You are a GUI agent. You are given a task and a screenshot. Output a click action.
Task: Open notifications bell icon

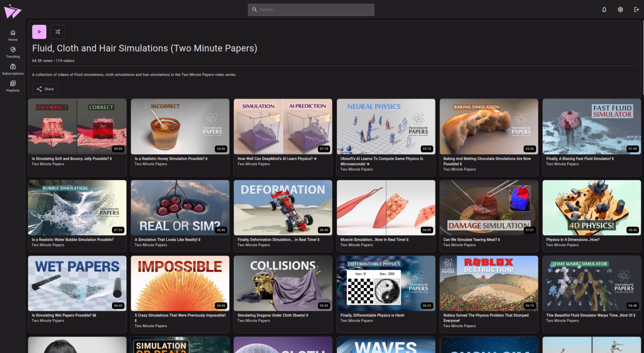pyautogui.click(x=604, y=9)
